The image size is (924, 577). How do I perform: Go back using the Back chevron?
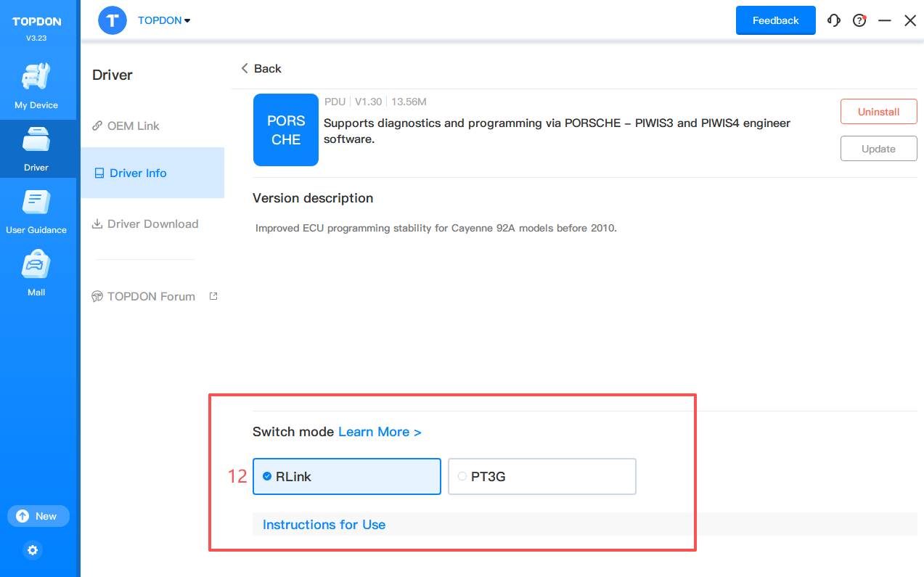261,68
